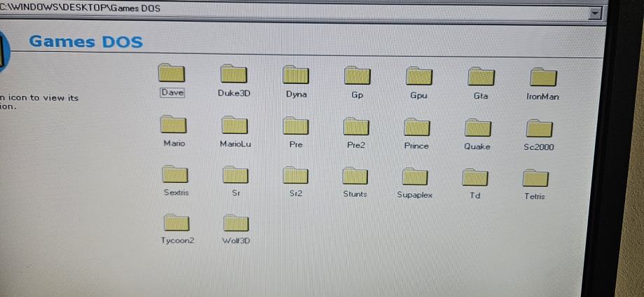Open the address bar dropdown arrow
This screenshot has height=297, width=644.
[x=594, y=13]
